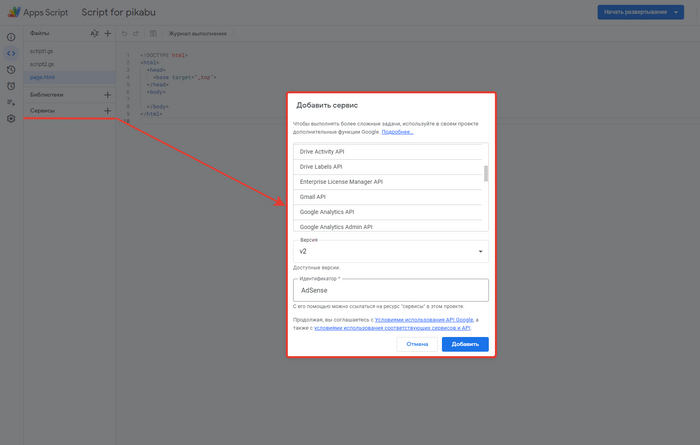Click the plus icon next to Сервисы
700x445 pixels.
point(108,111)
